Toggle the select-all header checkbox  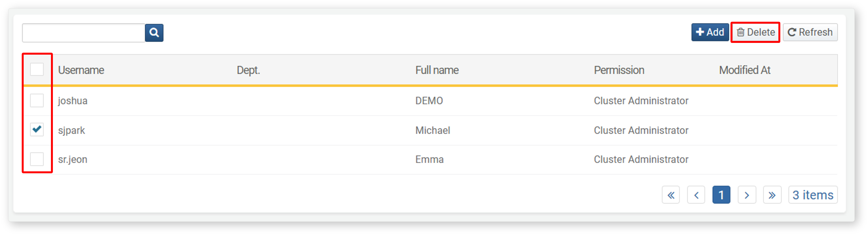click(37, 69)
